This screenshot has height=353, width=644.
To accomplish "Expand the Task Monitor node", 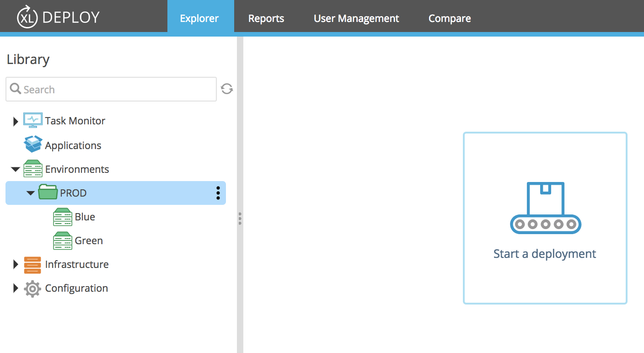I will (16, 121).
